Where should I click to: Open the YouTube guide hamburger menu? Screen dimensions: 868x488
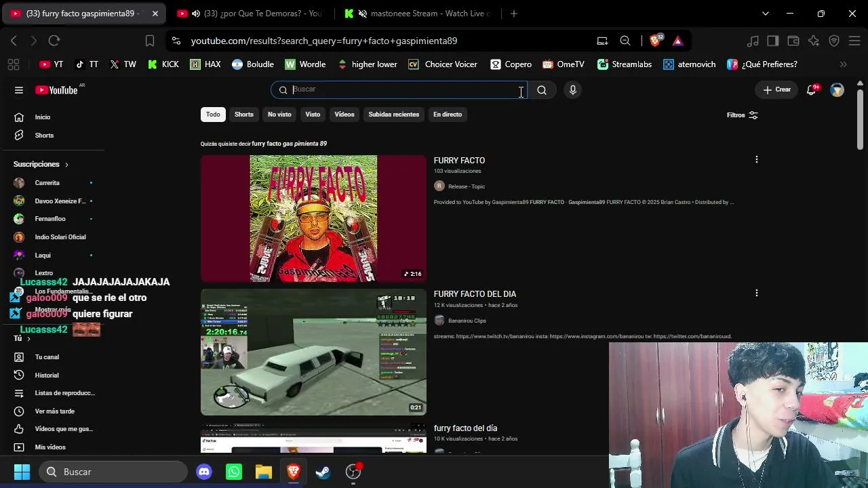(x=19, y=90)
